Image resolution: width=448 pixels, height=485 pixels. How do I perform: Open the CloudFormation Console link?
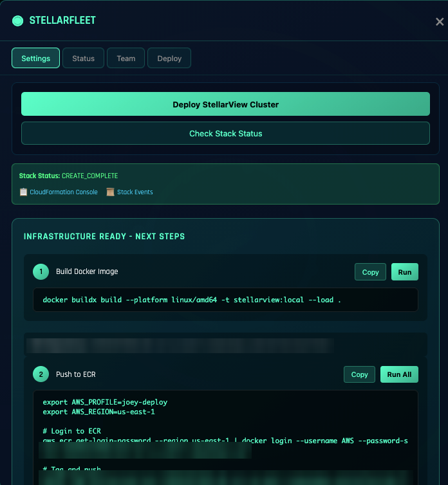pos(64,192)
